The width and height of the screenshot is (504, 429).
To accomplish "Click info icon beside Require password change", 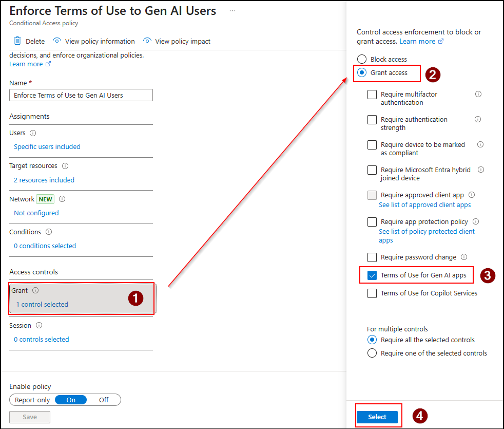I will [464, 257].
